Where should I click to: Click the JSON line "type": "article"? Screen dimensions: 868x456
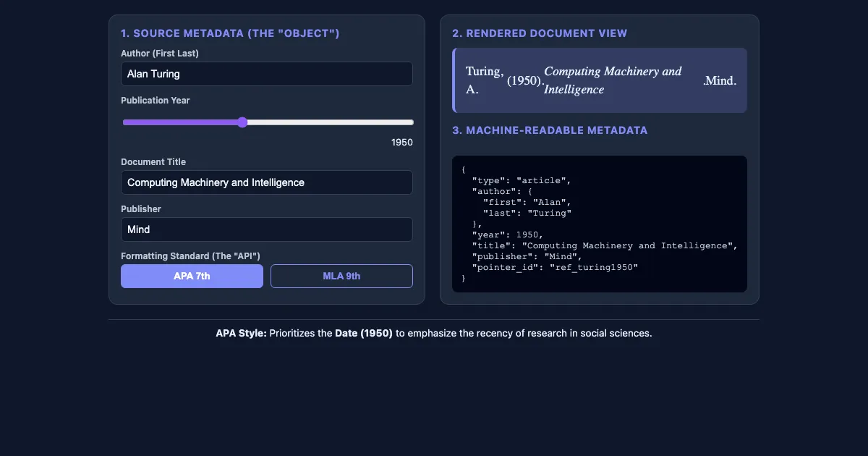point(522,180)
